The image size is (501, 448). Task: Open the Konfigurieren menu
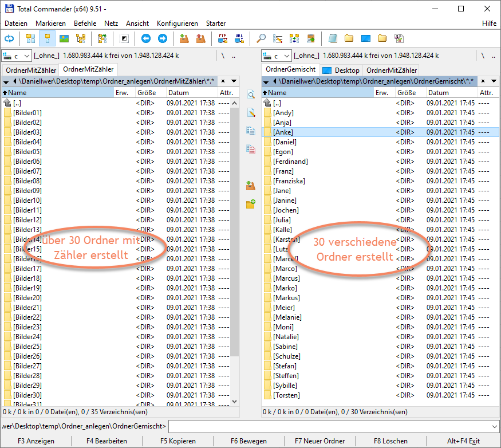click(x=177, y=23)
